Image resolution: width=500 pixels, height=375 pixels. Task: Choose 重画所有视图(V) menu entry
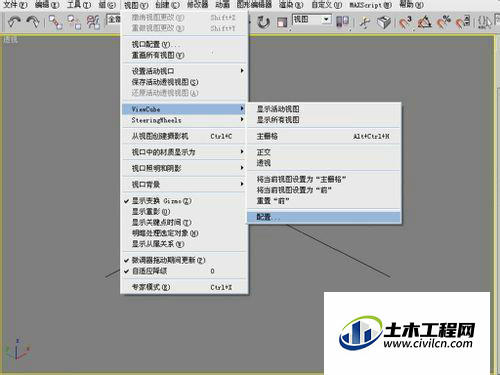[x=184, y=55]
